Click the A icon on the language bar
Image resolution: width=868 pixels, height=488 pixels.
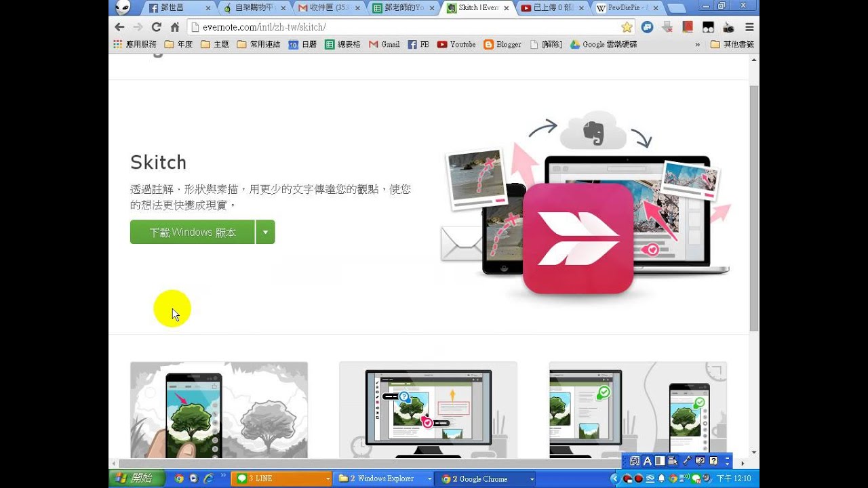[x=647, y=461]
